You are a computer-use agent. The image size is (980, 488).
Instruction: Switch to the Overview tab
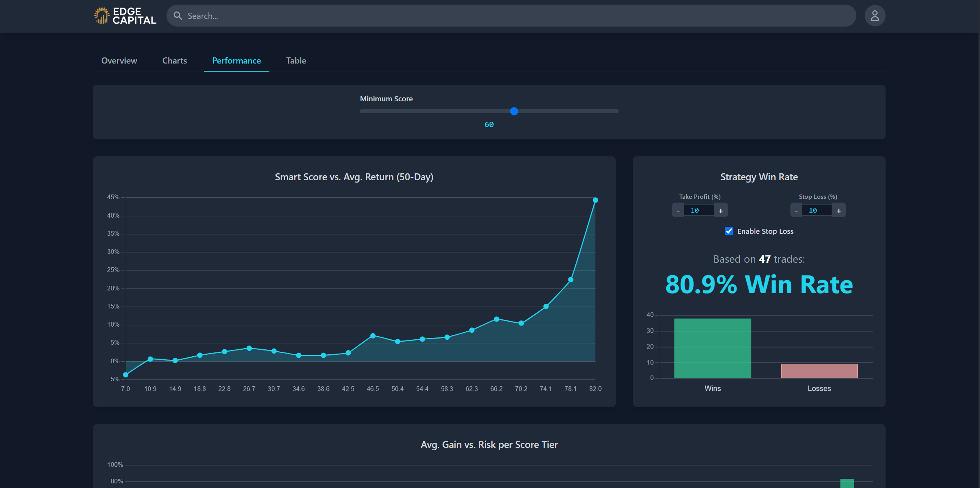(119, 60)
